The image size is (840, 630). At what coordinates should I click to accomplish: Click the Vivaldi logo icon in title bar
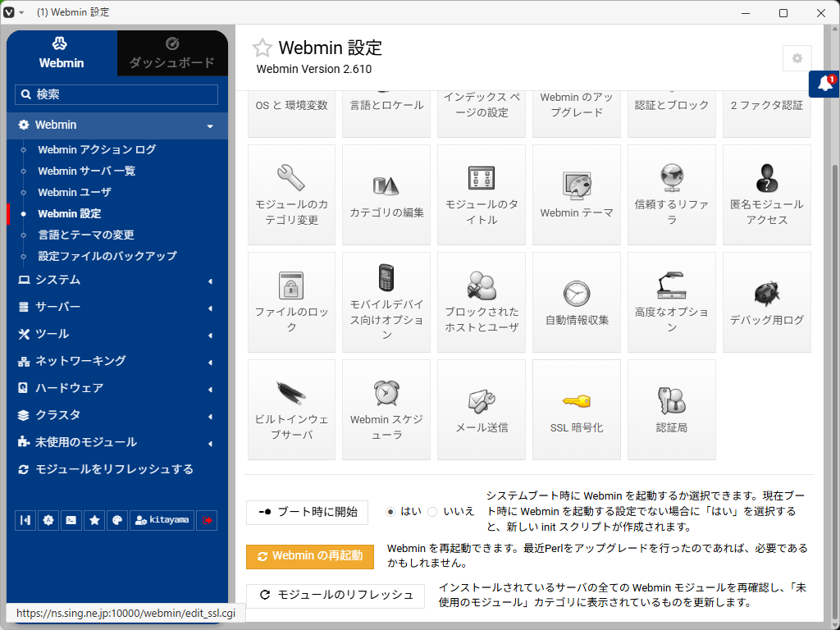pos(8,12)
